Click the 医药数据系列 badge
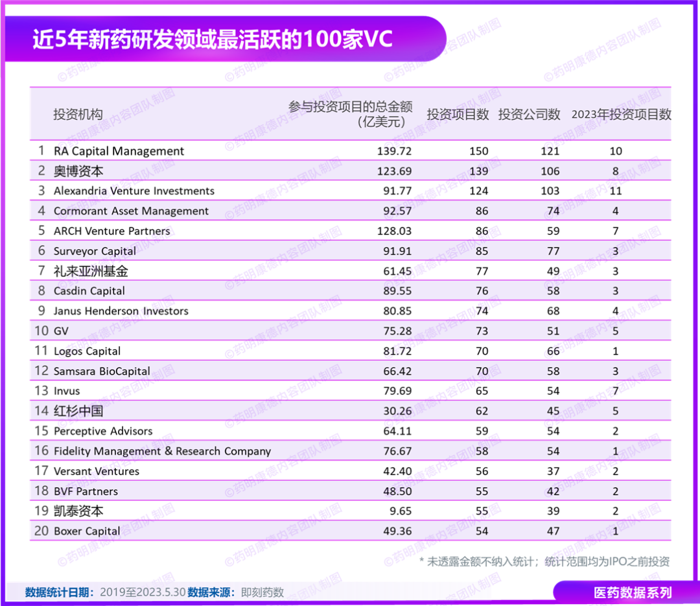This screenshot has width=700, height=606. coord(633,592)
